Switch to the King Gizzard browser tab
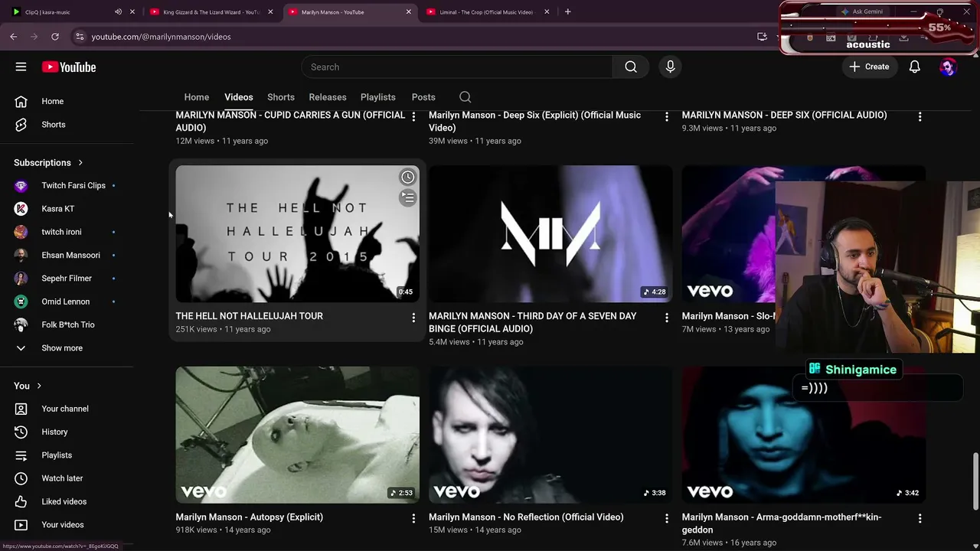 pyautogui.click(x=212, y=12)
